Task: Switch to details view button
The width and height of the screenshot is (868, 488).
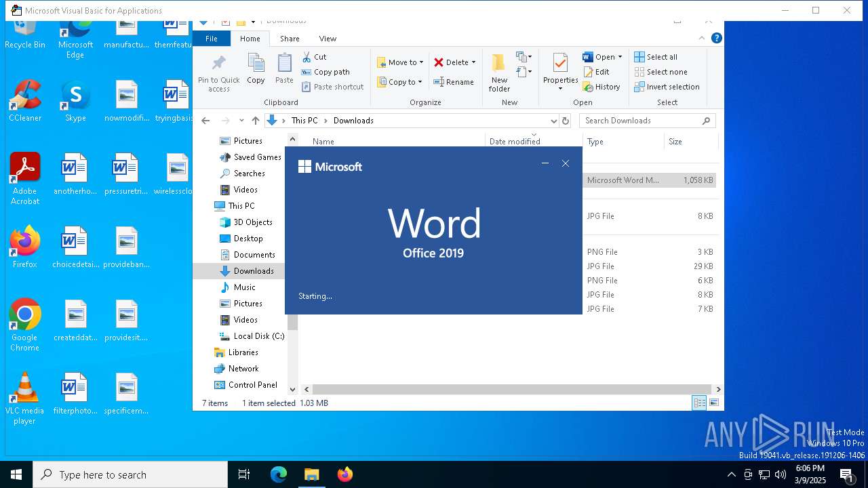Action: (699, 403)
